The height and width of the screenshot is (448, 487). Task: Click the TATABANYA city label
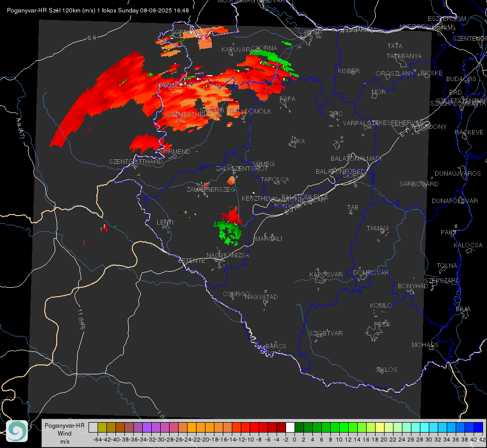click(404, 56)
